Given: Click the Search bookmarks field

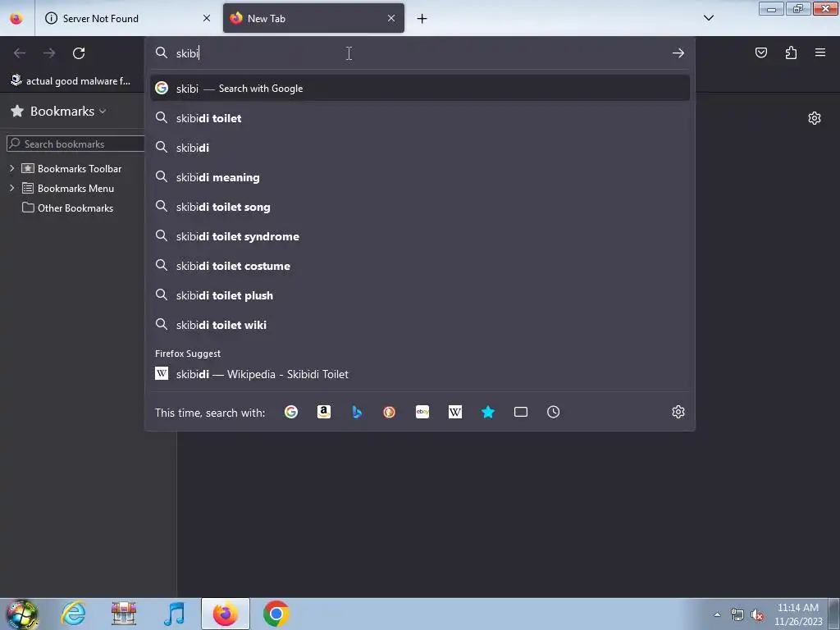Looking at the screenshot, I should click(75, 144).
